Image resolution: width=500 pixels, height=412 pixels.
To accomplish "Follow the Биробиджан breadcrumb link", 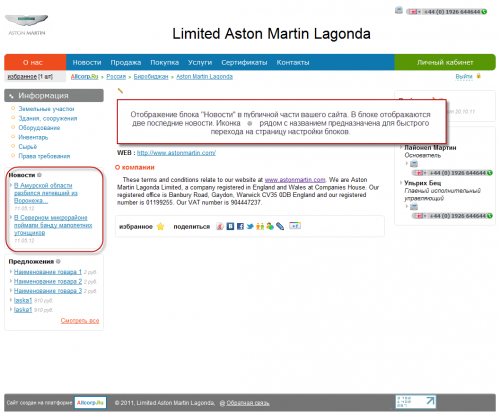I will point(151,77).
